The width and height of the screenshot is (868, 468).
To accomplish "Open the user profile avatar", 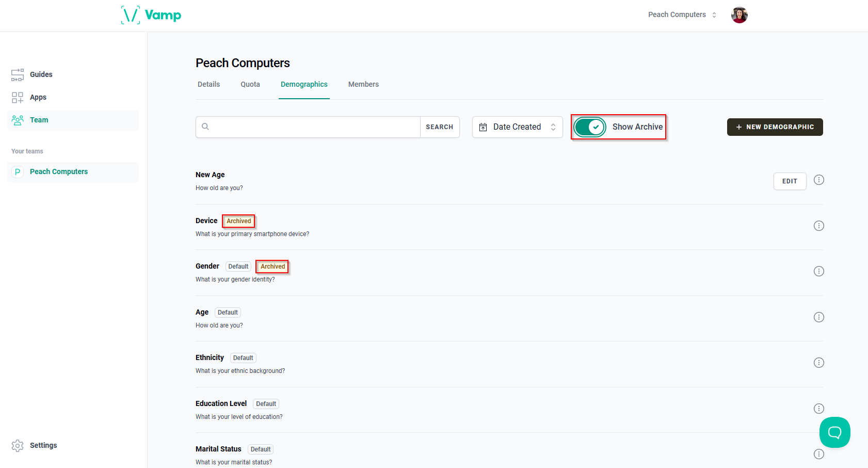I will (739, 15).
